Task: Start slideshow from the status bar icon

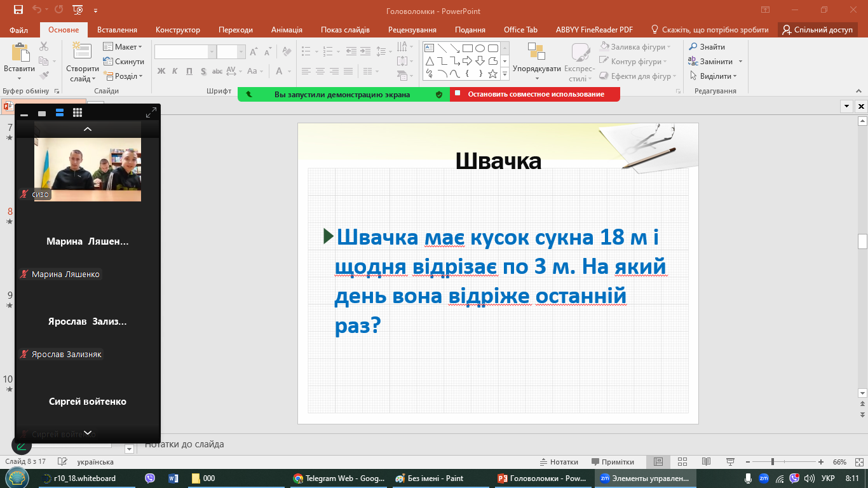Action: (x=730, y=462)
